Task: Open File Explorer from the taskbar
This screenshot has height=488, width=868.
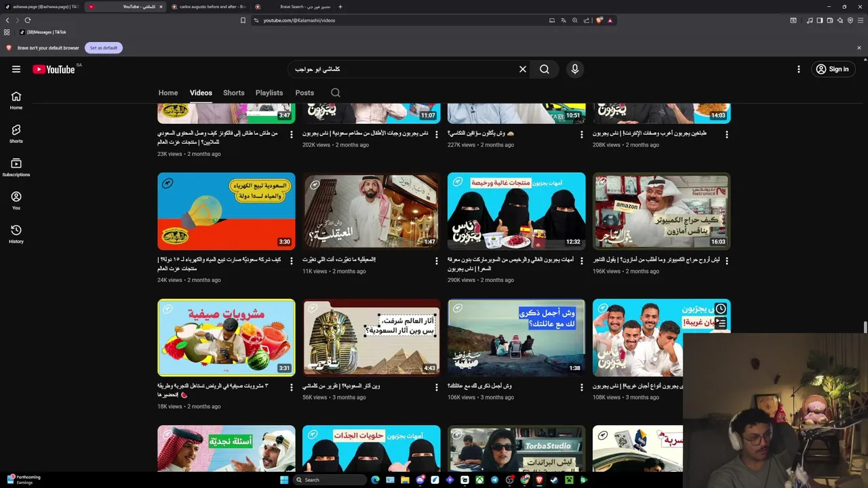Action: 405,480
